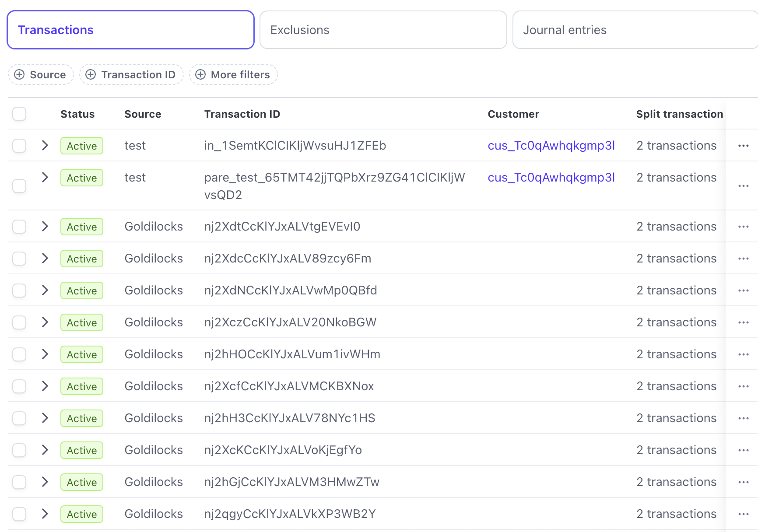Open the actions menu for the pare_test transaction
758x532 pixels.
(744, 185)
